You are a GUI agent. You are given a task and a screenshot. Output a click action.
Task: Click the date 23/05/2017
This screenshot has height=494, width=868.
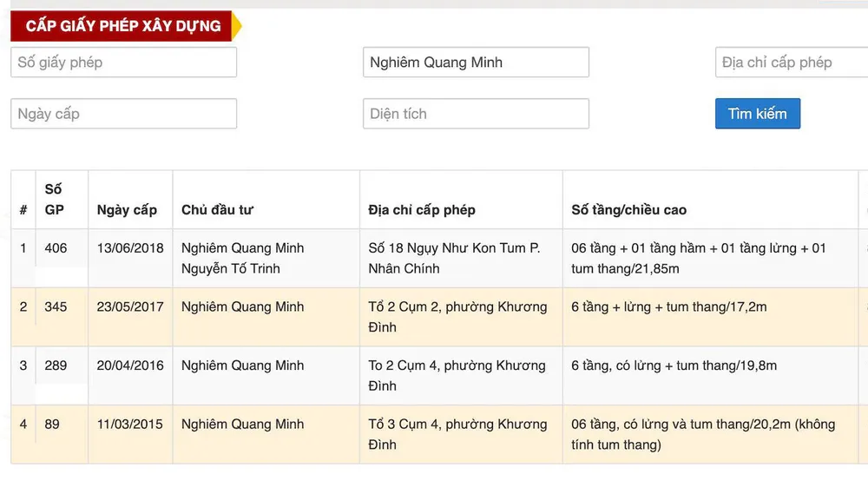[x=130, y=306]
